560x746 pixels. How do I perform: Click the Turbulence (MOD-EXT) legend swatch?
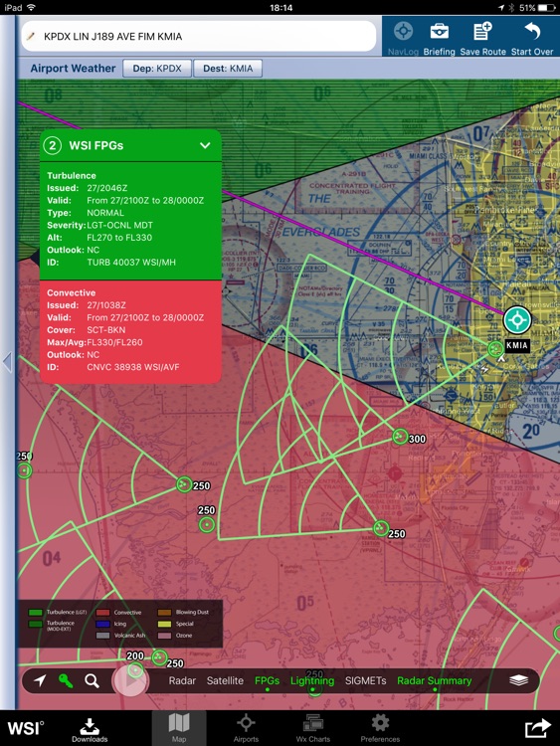pos(36,624)
